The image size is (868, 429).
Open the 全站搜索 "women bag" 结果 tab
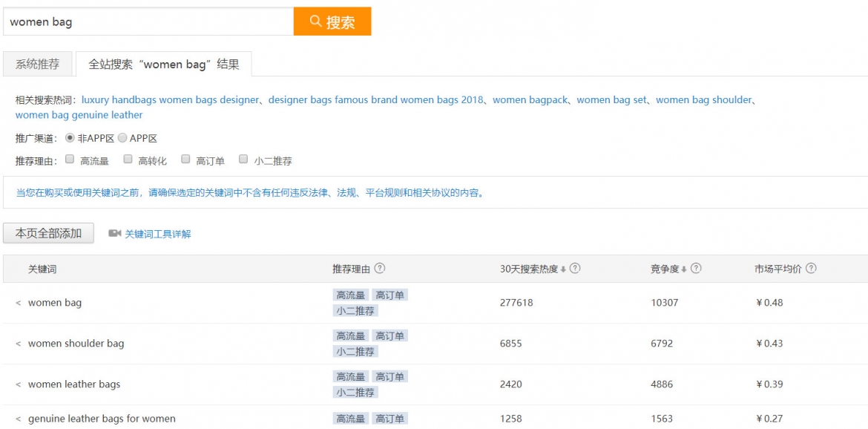pyautogui.click(x=163, y=65)
